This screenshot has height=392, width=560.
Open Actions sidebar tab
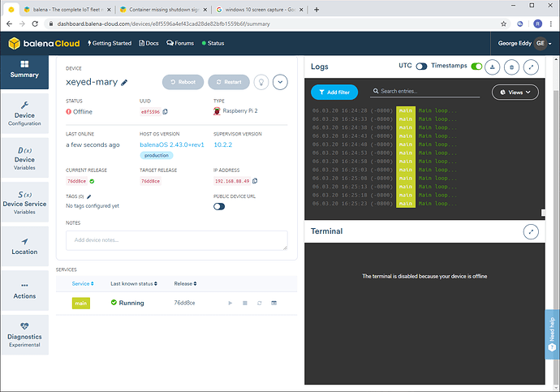point(24,291)
